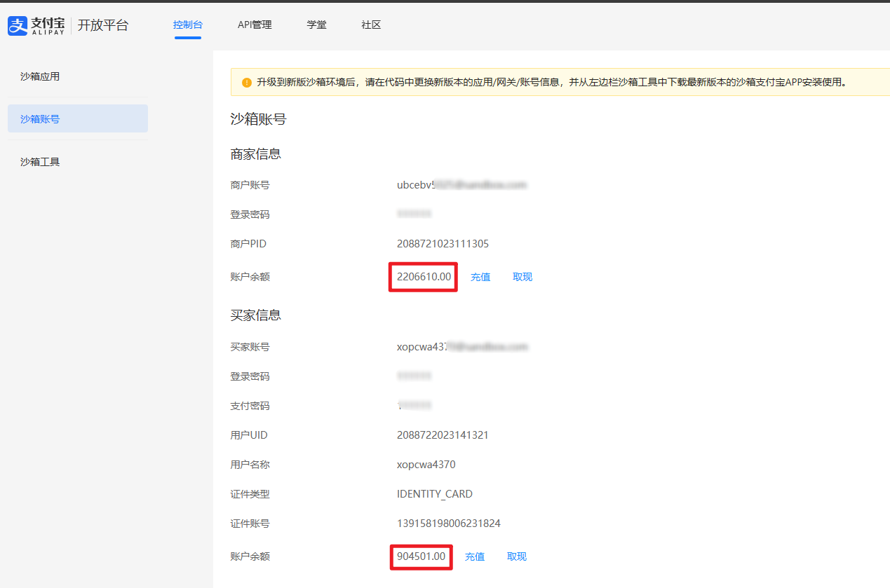Click the 开放平台 title text
This screenshot has height=588, width=890.
(103, 25)
